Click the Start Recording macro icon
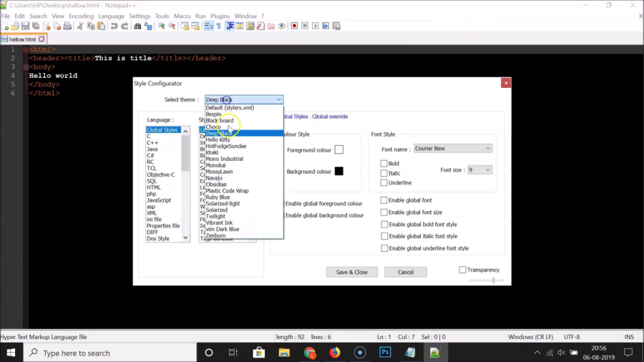This screenshot has height=362, width=644. [x=294, y=26]
